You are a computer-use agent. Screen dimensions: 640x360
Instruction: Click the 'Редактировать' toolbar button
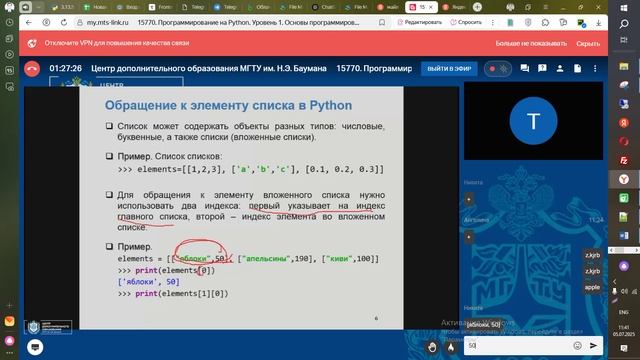tap(420, 22)
